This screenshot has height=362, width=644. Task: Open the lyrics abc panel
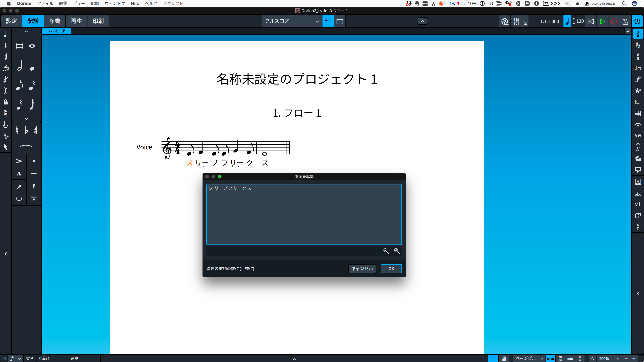pos(638,194)
